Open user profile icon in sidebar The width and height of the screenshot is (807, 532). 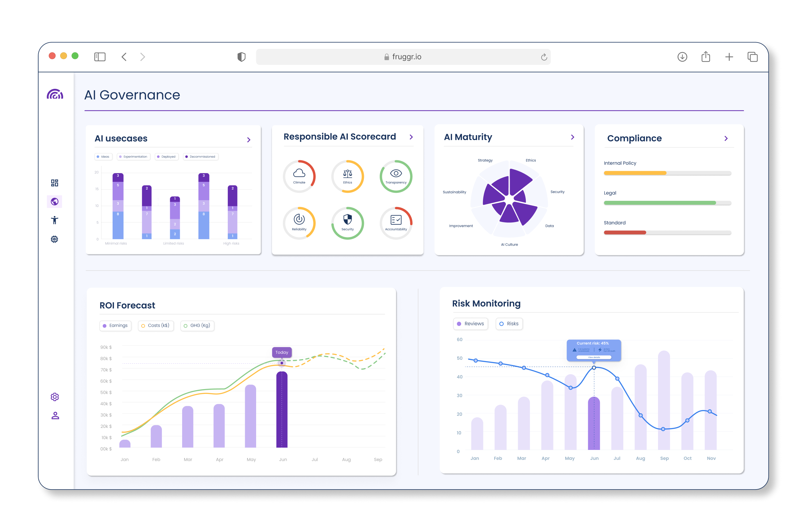pos(55,415)
